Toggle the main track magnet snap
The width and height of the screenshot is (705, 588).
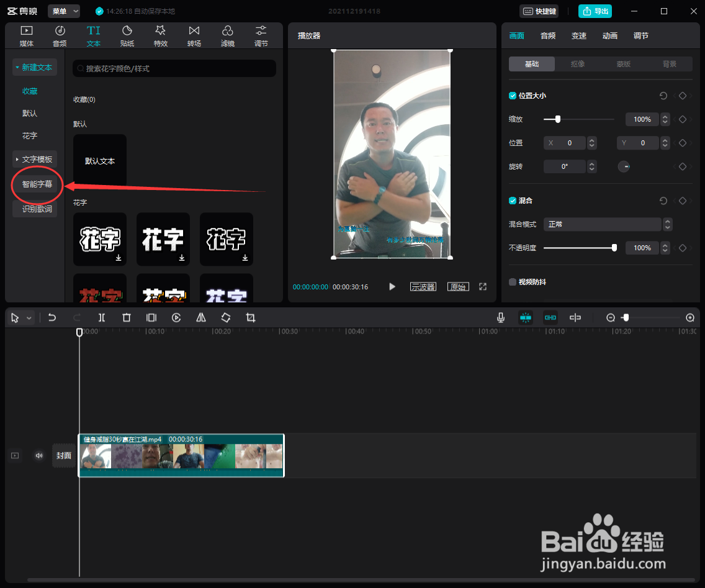526,318
